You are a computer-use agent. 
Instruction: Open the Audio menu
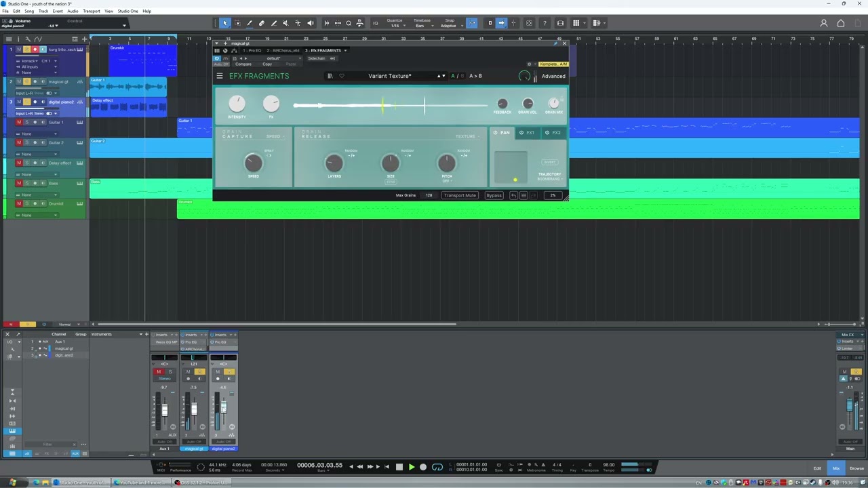73,11
